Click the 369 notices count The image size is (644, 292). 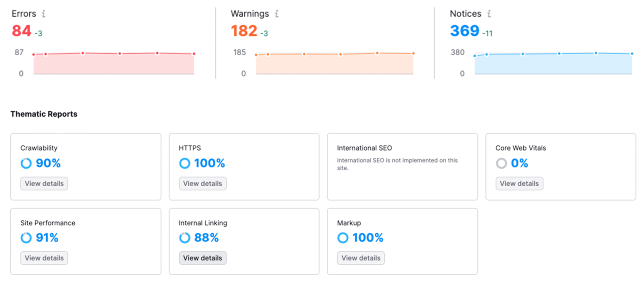[x=464, y=31]
